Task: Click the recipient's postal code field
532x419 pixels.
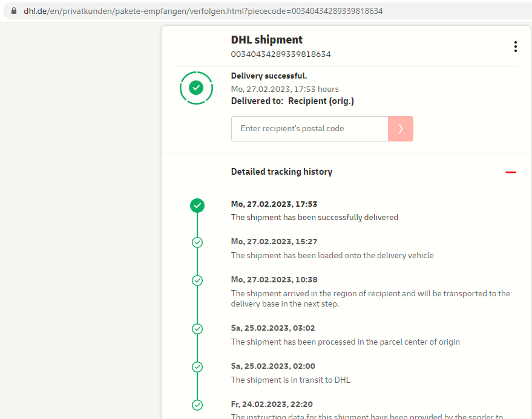Action: [x=309, y=129]
